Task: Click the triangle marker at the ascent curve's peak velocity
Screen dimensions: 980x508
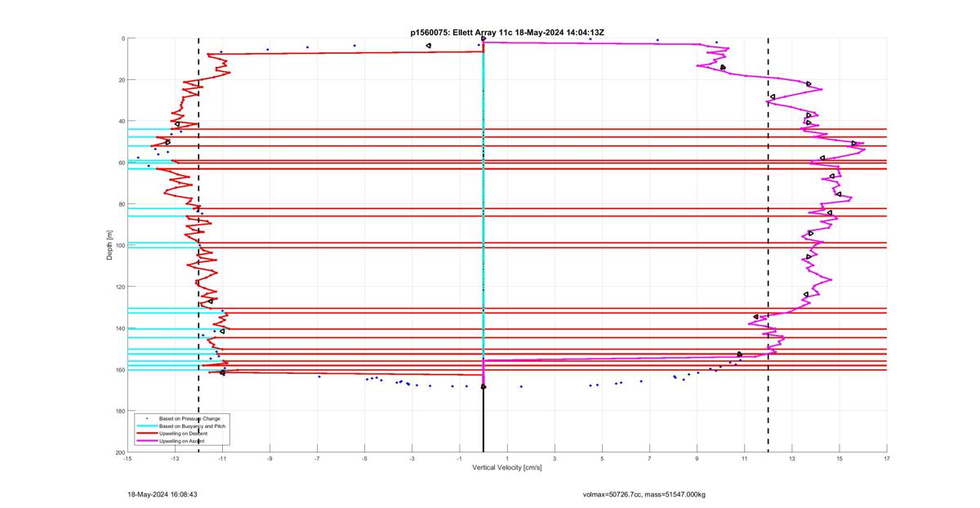Action: click(854, 144)
